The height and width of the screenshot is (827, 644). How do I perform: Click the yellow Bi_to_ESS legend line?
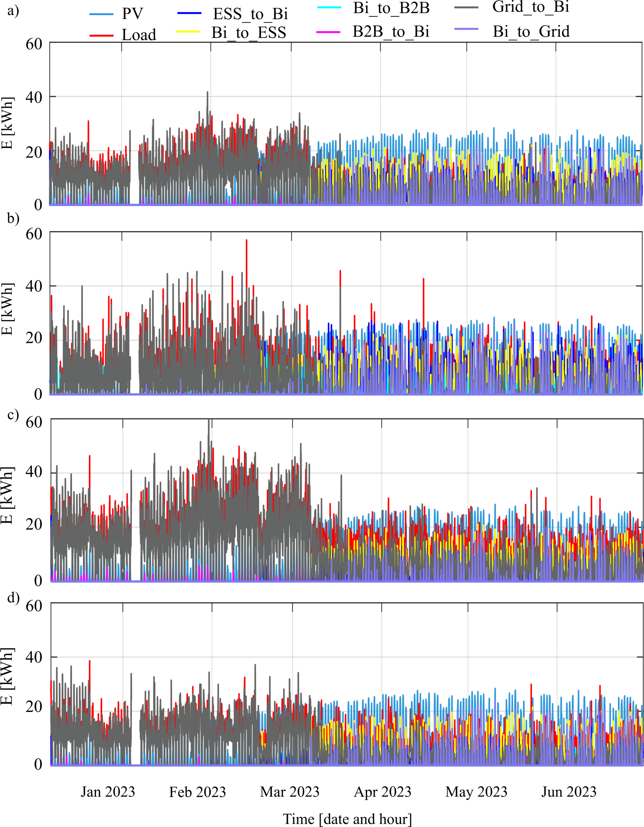[x=188, y=32]
